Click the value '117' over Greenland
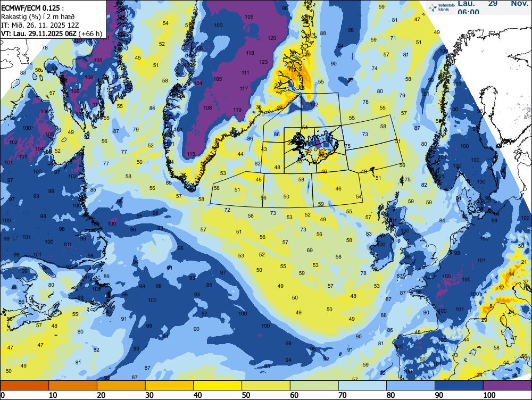This screenshot has width=532, height=400. pos(243,88)
